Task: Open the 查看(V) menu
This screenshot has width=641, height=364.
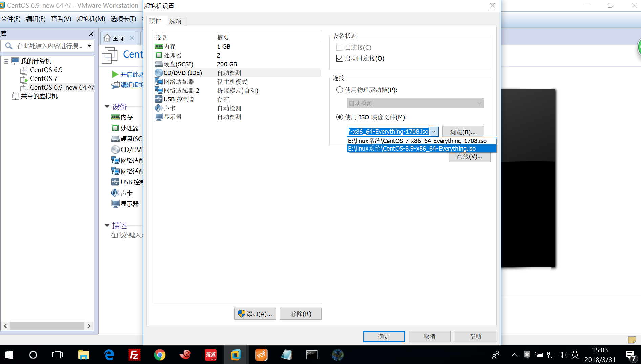Action: pos(61,19)
